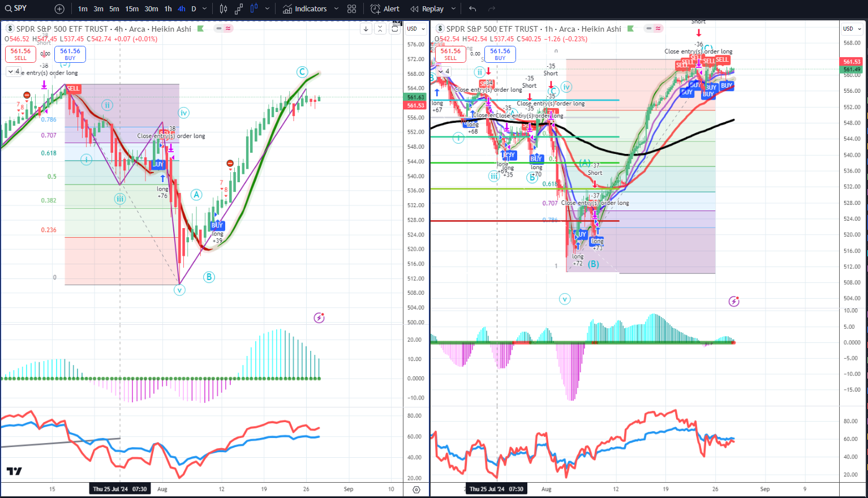Screen dimensions: 868x498
Task: Click SELL 561.56 on 1h chart
Action: 450,54
